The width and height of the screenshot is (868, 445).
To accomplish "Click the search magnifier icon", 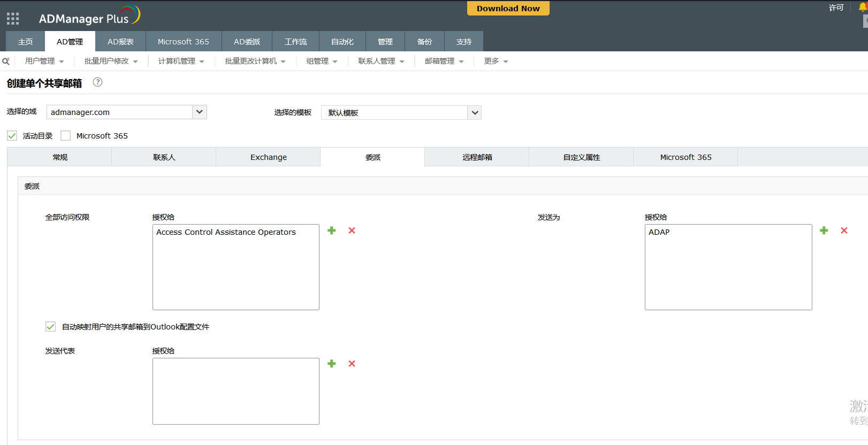I will (6, 62).
